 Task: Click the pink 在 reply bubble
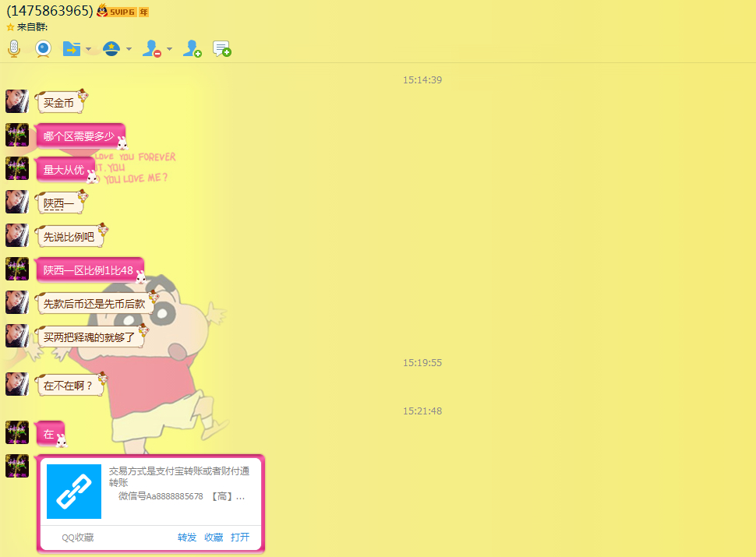pos(51,434)
